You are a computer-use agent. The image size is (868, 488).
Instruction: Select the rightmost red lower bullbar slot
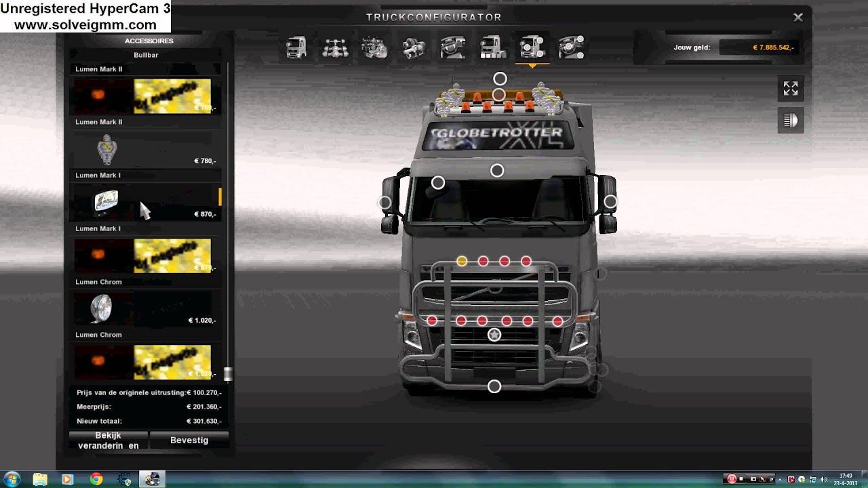coord(557,321)
